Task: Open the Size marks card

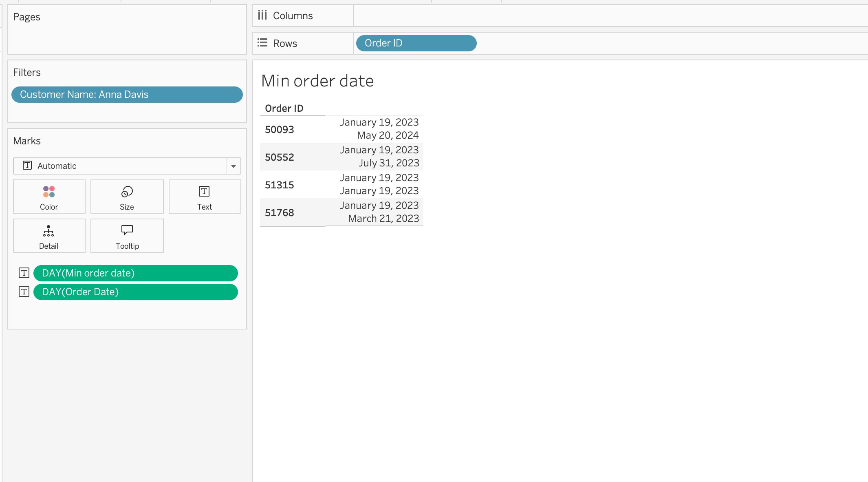Action: tap(127, 197)
